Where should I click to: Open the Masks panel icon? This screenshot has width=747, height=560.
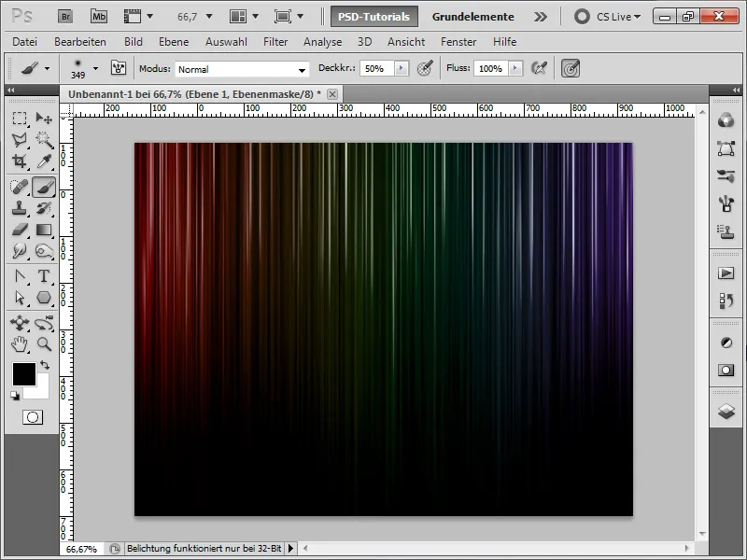click(726, 370)
